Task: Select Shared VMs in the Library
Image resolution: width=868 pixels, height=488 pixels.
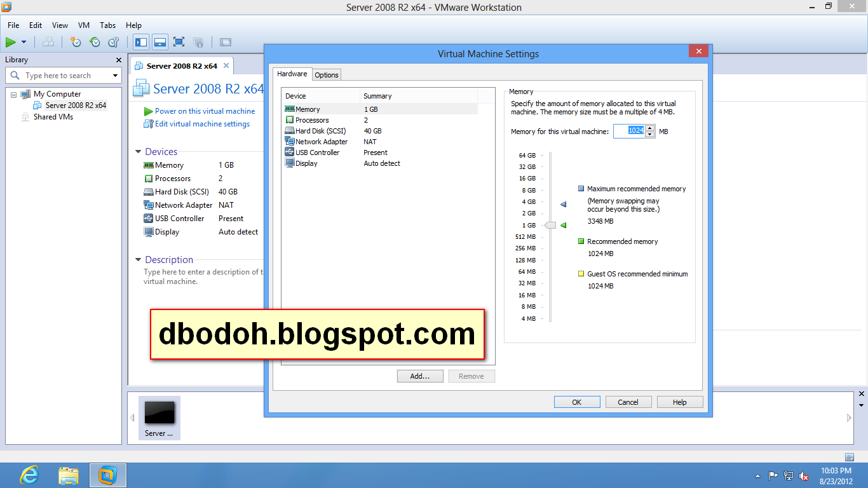Action: (x=53, y=117)
